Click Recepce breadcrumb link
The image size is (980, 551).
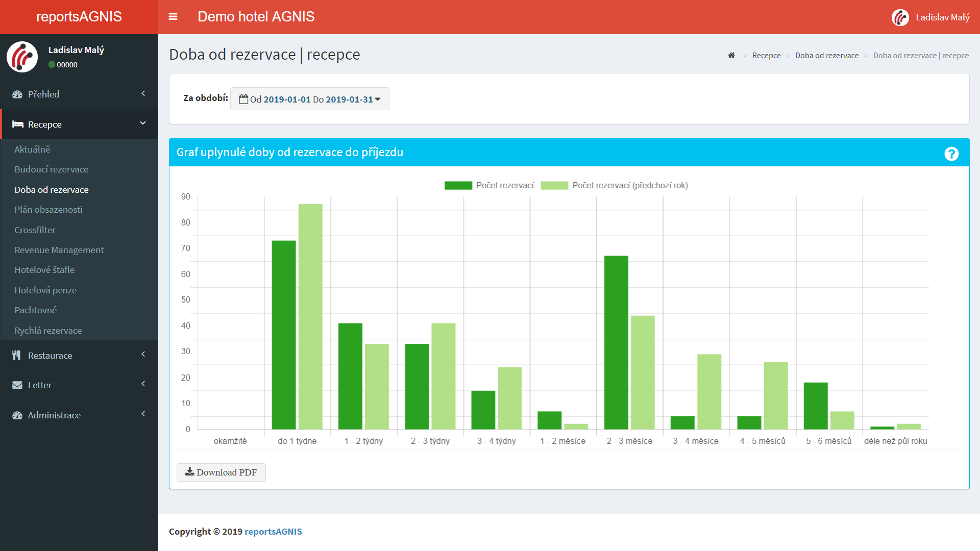coord(766,56)
